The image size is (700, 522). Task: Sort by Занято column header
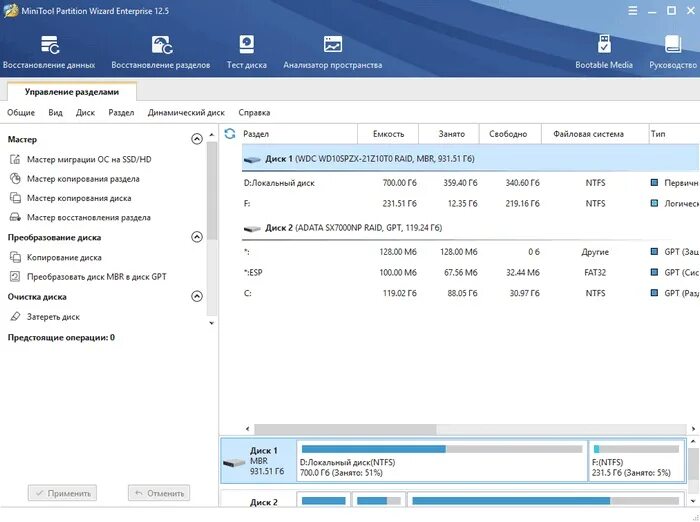[449, 134]
